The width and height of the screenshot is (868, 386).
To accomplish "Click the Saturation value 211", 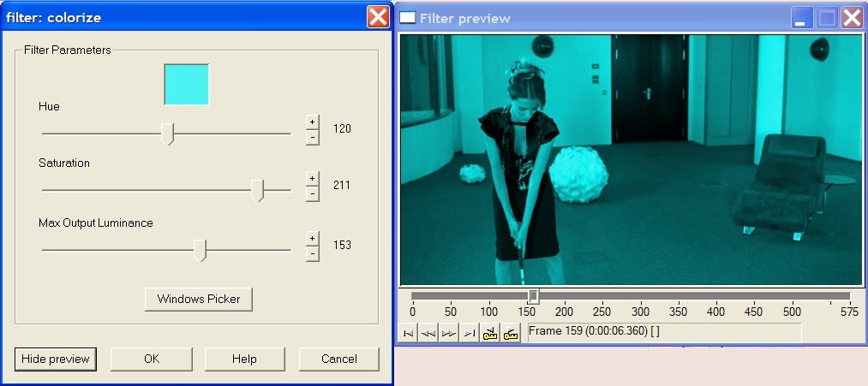I will (342, 185).
